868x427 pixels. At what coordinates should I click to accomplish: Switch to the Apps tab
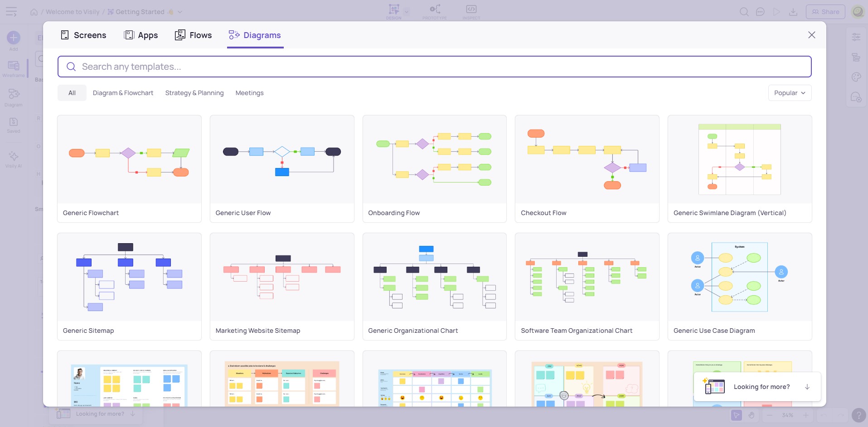click(141, 35)
